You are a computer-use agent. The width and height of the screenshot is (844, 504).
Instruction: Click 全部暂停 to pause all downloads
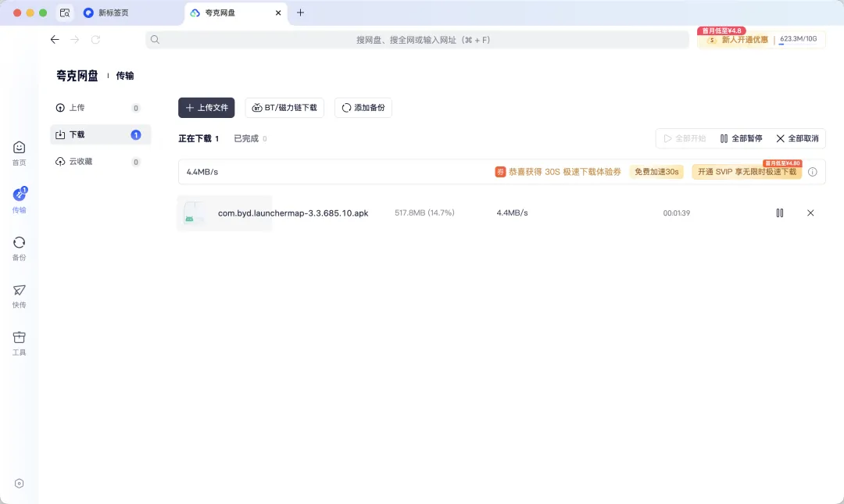point(741,138)
